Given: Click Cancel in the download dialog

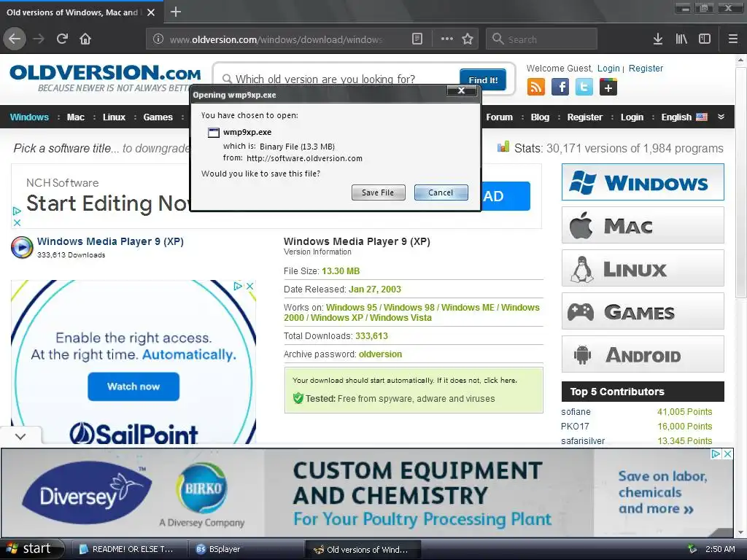Looking at the screenshot, I should 441,192.
